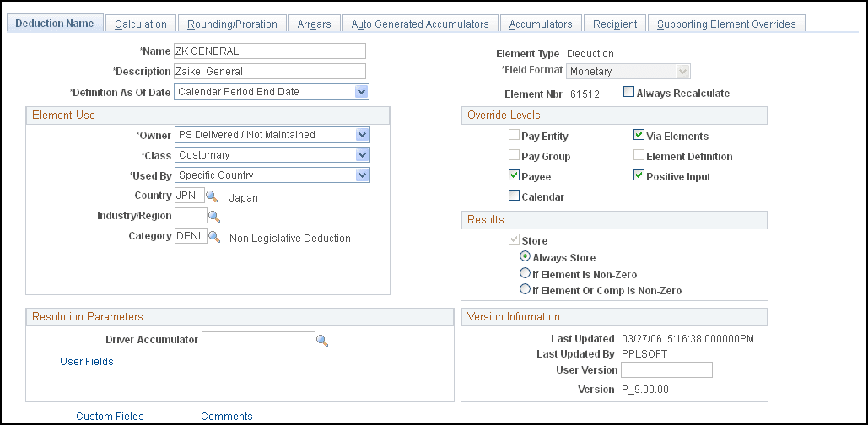Go to the Supporting Element Overrides tab
The height and width of the screenshot is (425, 868).
tap(726, 24)
